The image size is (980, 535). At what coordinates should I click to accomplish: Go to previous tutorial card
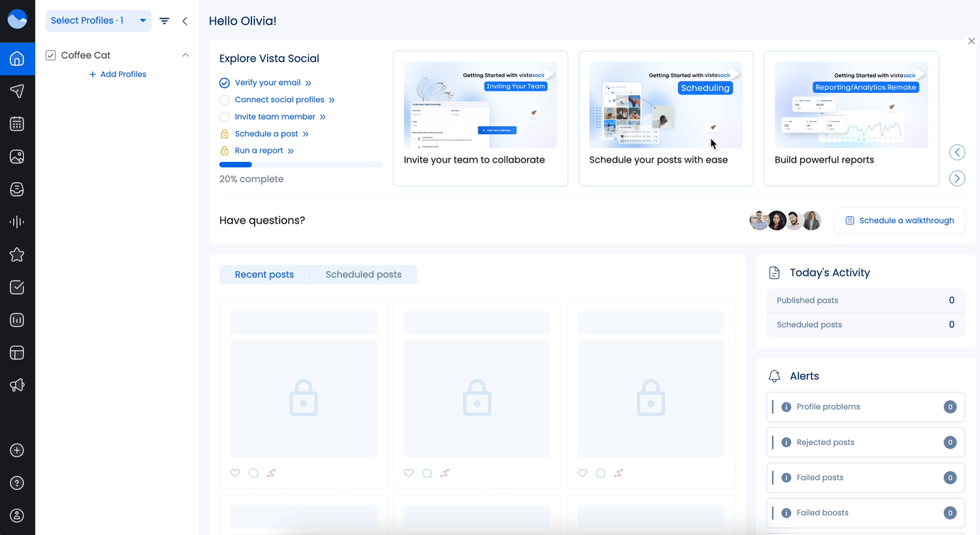[x=957, y=152]
